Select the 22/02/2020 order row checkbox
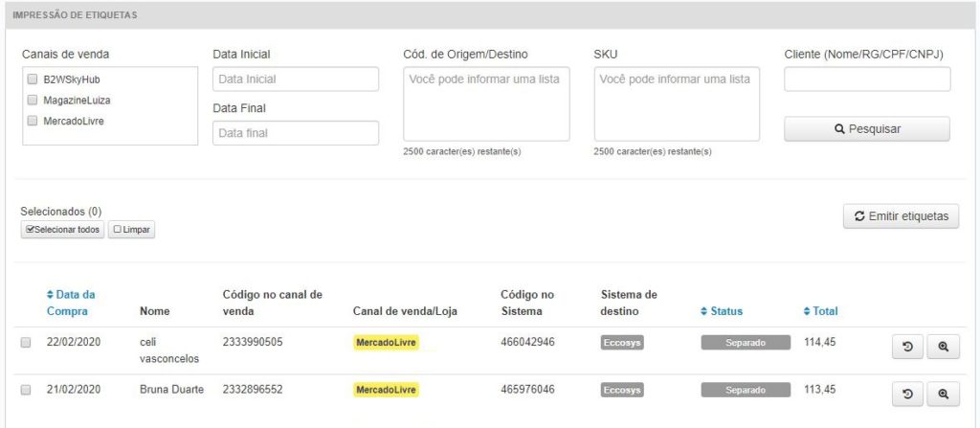 26,343
